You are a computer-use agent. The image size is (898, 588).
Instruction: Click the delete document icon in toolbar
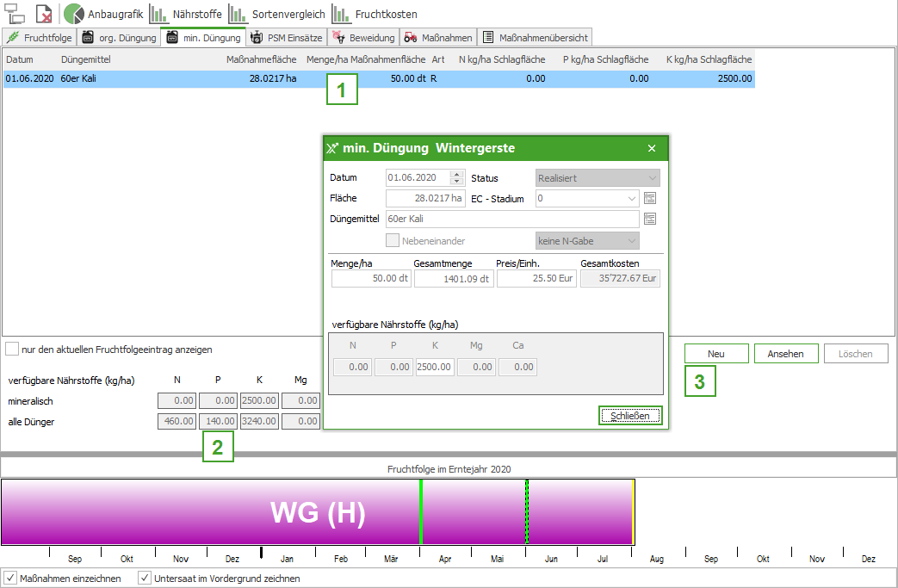pyautogui.click(x=44, y=14)
